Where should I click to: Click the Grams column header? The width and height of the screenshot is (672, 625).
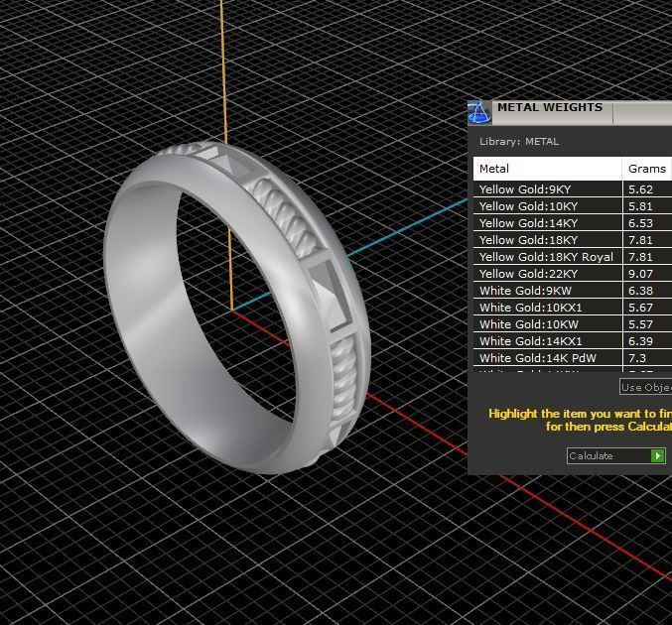click(647, 169)
